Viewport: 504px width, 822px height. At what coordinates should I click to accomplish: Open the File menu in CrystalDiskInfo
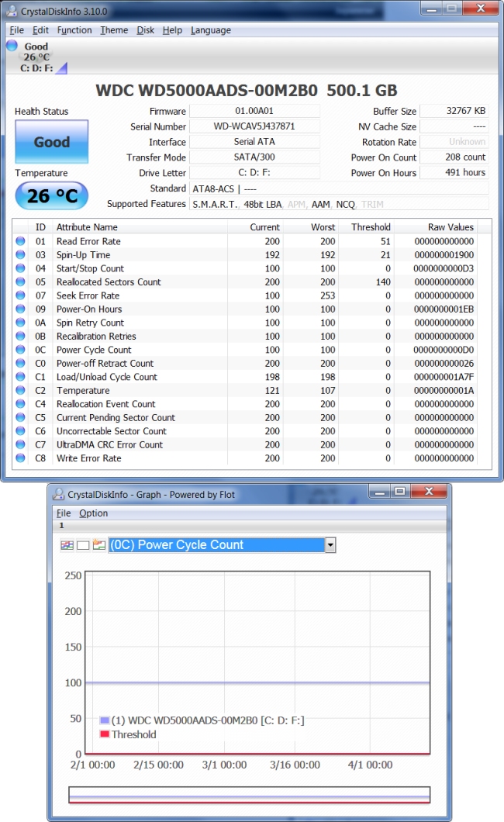(17, 30)
